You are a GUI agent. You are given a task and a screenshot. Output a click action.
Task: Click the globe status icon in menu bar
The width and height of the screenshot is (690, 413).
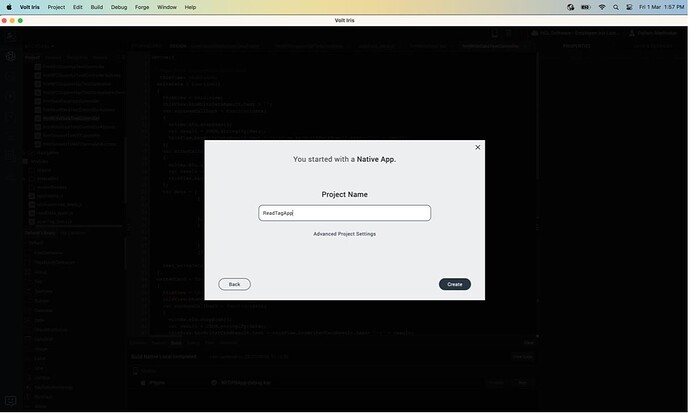click(x=571, y=7)
